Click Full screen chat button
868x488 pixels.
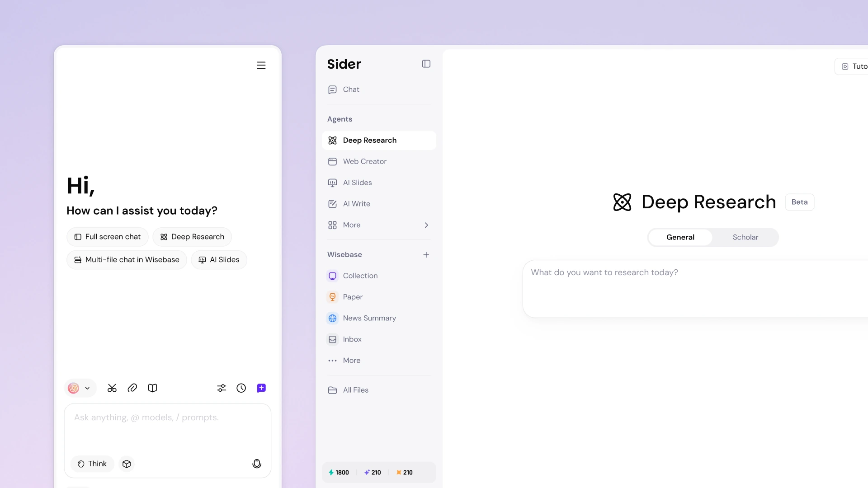click(108, 237)
